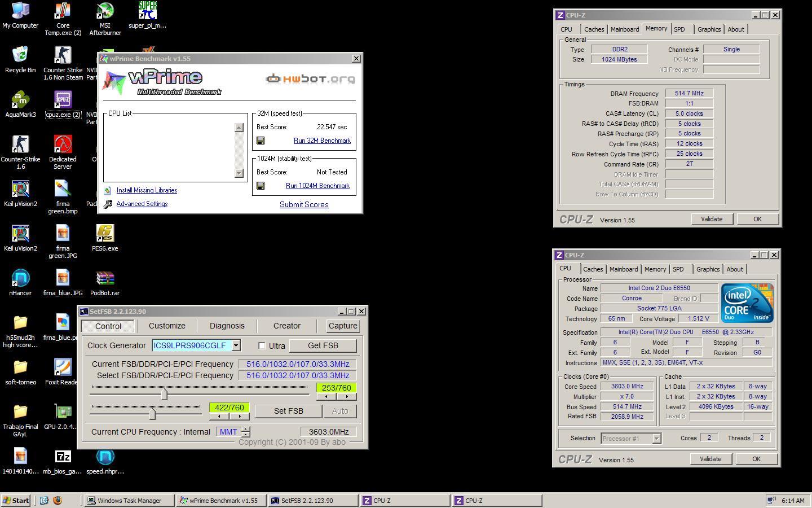Screen dimensions: 812x508
Task: Open Dedicated Server desktop icon
Action: pos(63,152)
